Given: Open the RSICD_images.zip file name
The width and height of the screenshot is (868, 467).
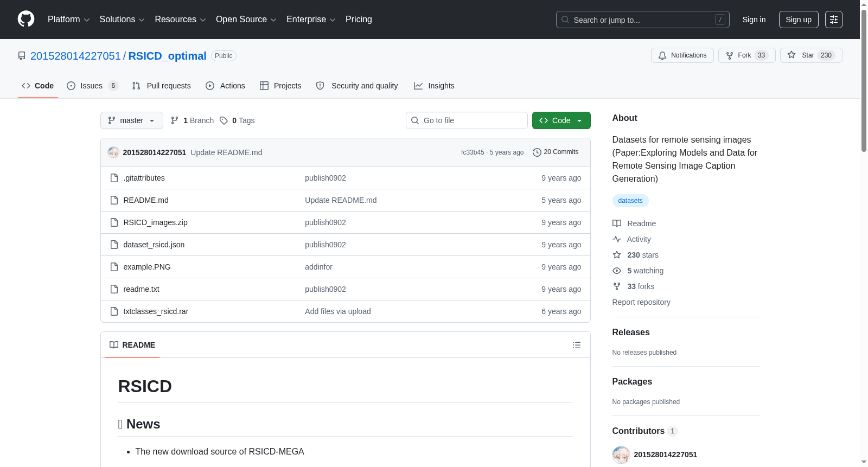Looking at the screenshot, I should point(156,222).
